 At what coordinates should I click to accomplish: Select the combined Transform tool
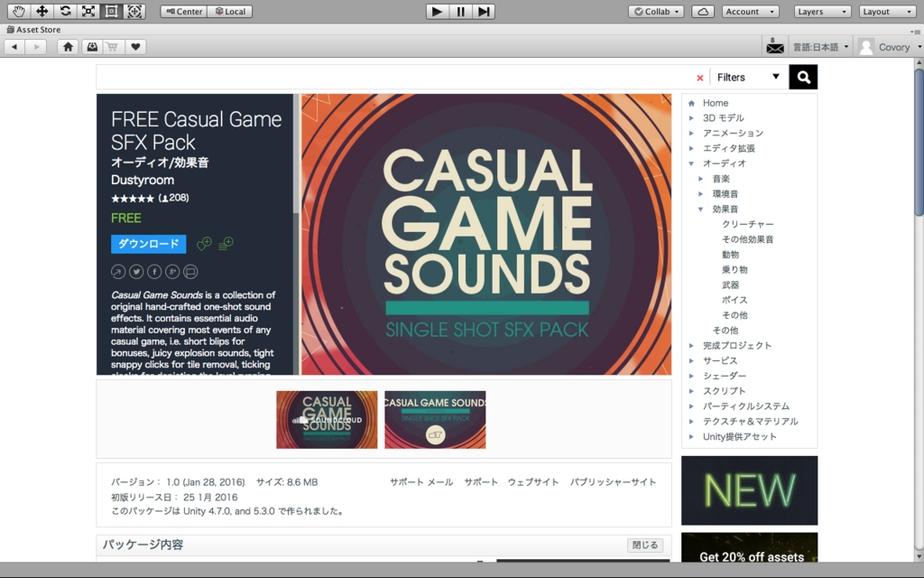tap(134, 11)
